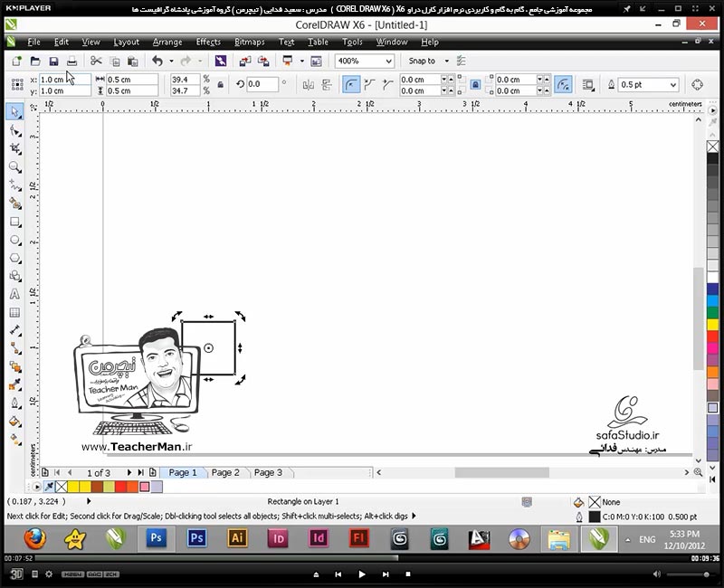724x588 pixels.
Task: Select the Table tool
Action: (x=14, y=312)
